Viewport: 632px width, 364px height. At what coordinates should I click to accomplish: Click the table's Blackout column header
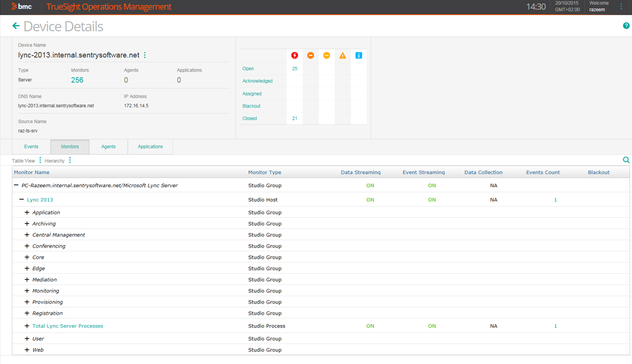(x=599, y=172)
